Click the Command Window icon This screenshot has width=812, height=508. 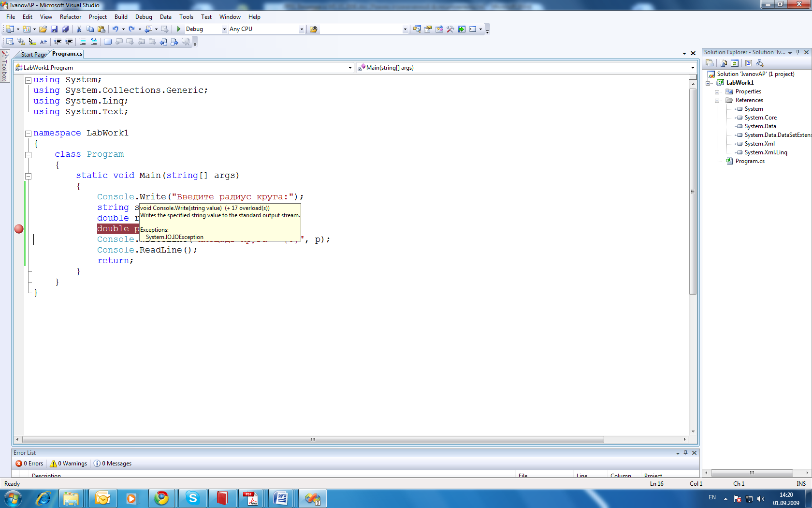point(473,29)
